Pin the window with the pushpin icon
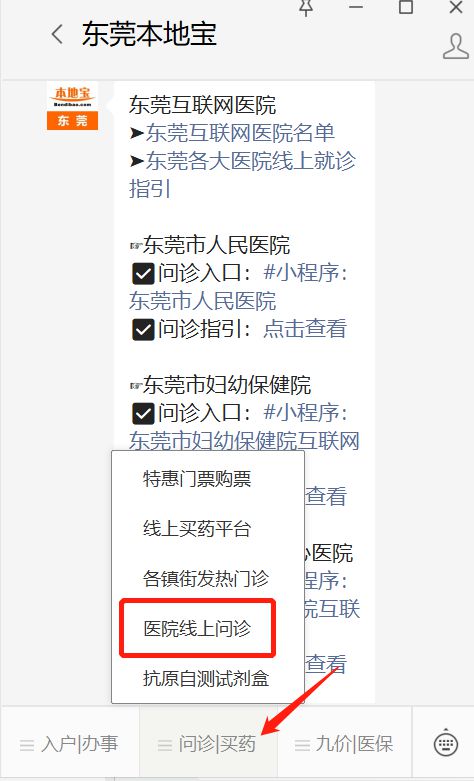The width and height of the screenshot is (474, 781). [306, 7]
